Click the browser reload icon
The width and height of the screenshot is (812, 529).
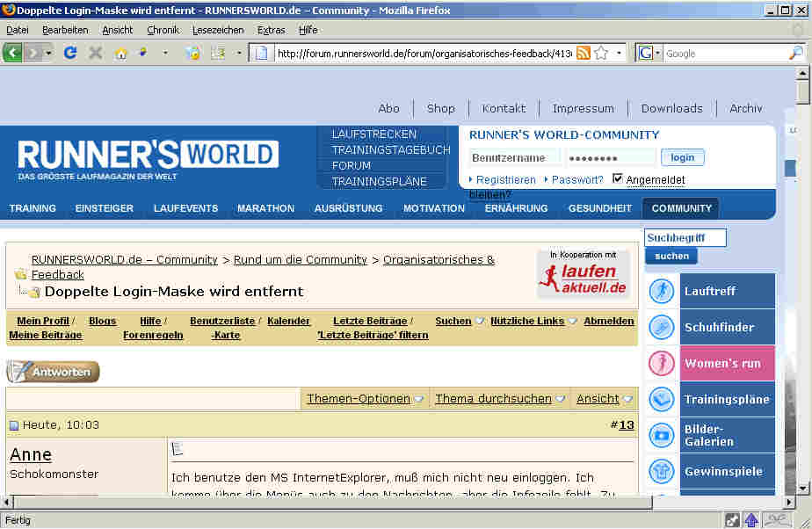pos(70,53)
